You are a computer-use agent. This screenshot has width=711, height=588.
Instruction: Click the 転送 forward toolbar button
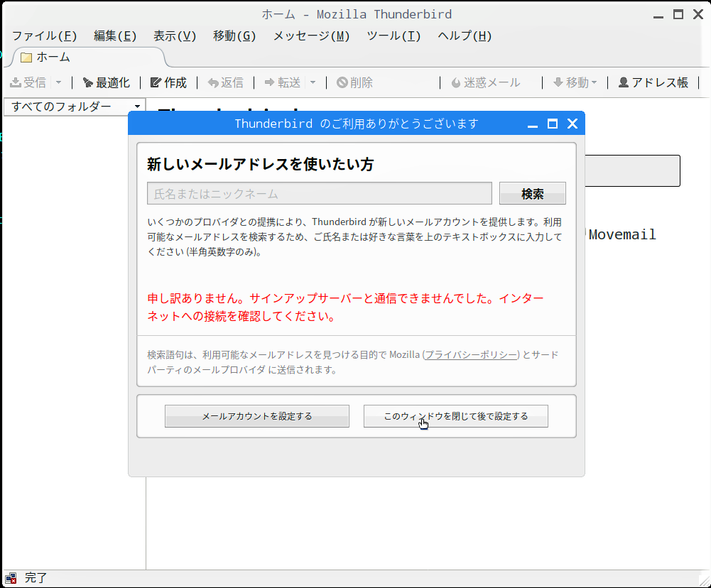pyautogui.click(x=283, y=82)
